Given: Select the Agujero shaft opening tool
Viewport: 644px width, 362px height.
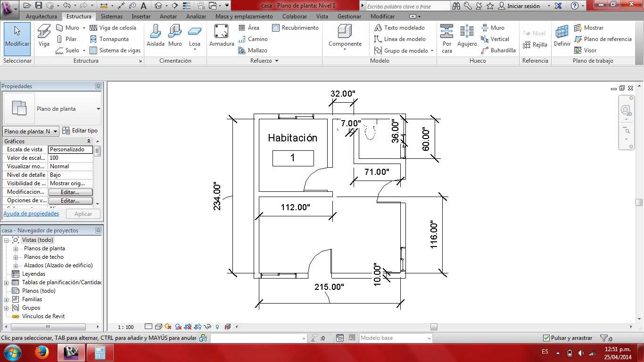Looking at the screenshot, I should point(467,36).
